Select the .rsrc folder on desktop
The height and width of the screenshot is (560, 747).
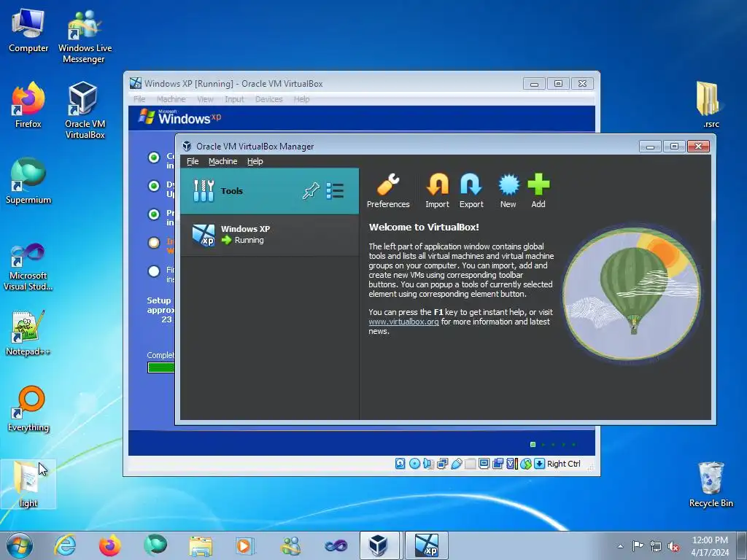click(711, 105)
